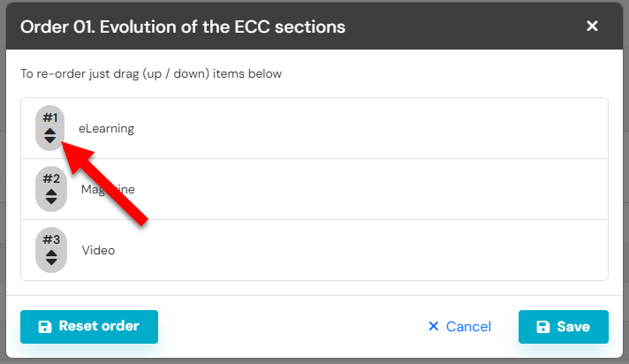Click the dialog title 'Order 01. Evolution of the ECC sections'
Screen dimensions: 629x364
point(183,27)
